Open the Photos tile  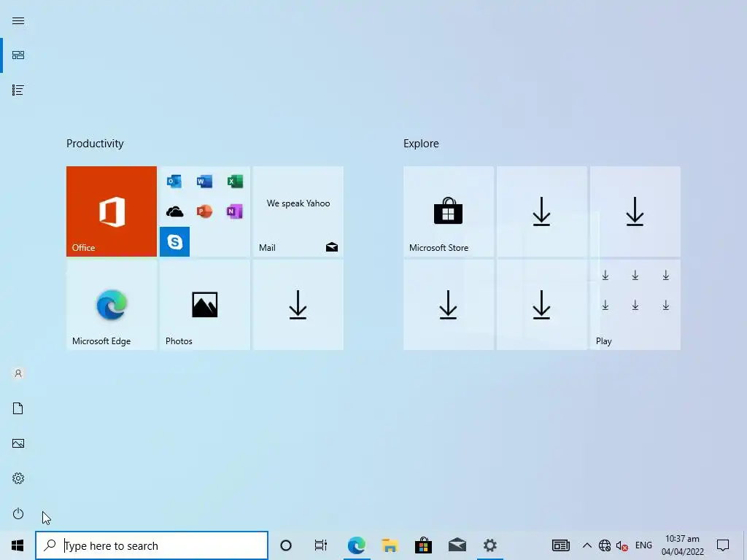point(205,305)
